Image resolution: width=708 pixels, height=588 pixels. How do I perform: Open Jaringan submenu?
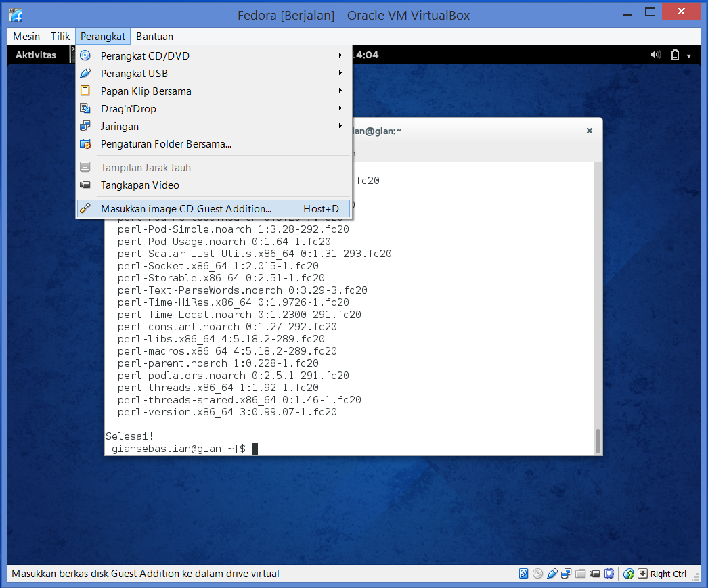tap(214, 126)
